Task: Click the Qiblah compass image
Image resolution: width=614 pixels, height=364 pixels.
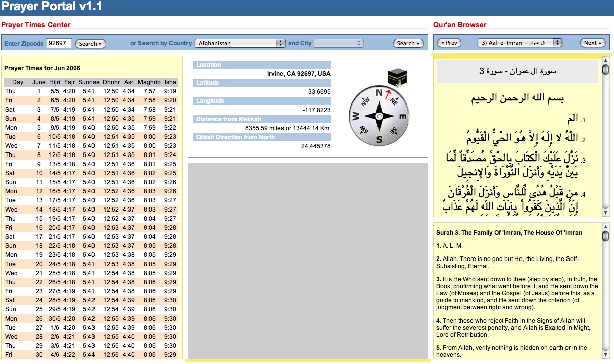Action: (x=378, y=116)
